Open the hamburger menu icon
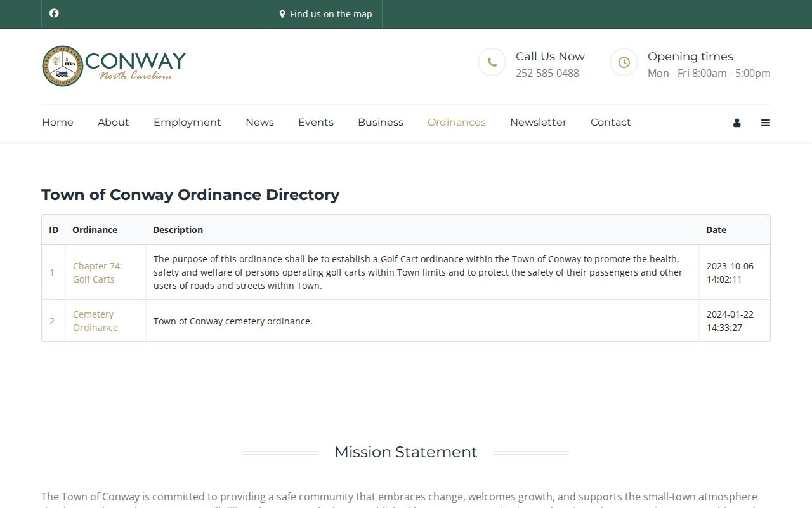 [766, 123]
